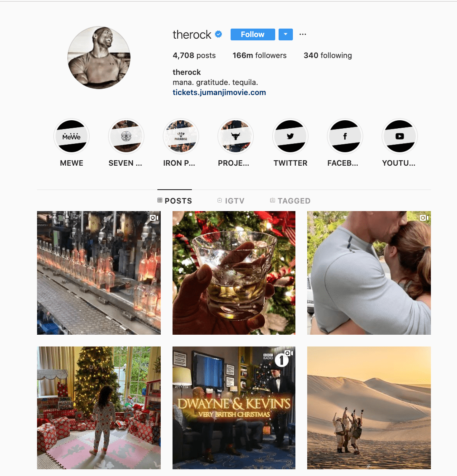Open the YouTube highlight circle
This screenshot has height=476, width=457.
400,136
